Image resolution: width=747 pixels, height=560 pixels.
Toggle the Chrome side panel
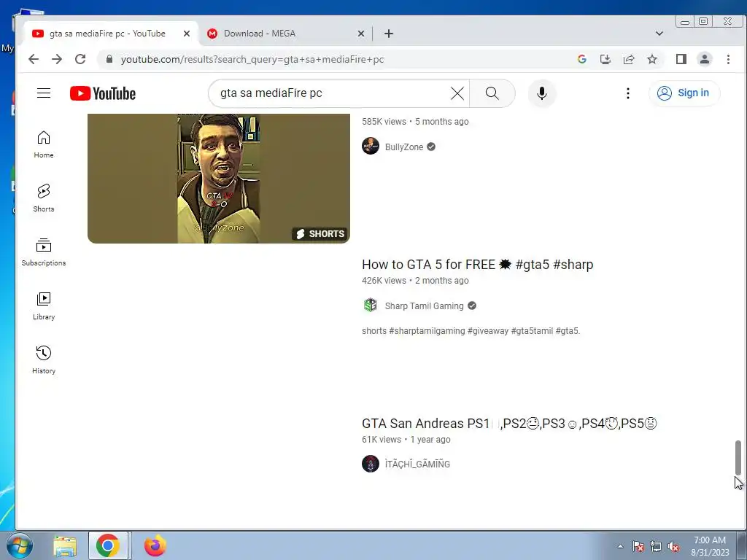[x=681, y=59]
